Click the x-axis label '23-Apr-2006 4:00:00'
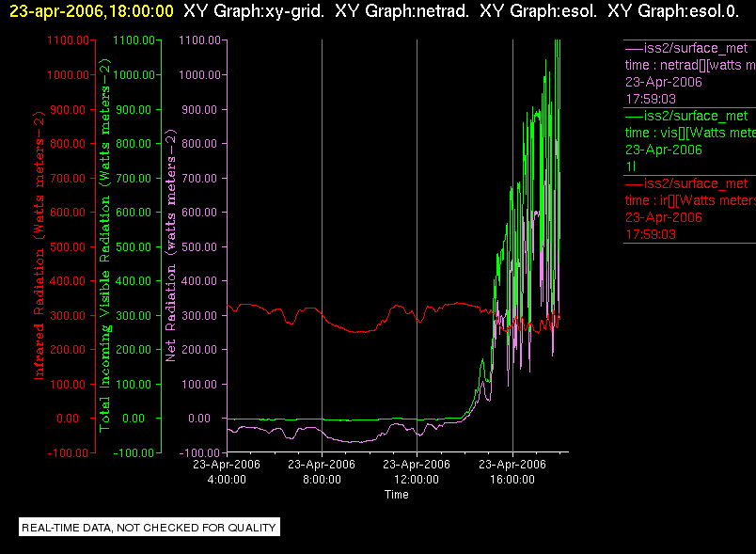This screenshot has height=554, width=756. coord(227,471)
